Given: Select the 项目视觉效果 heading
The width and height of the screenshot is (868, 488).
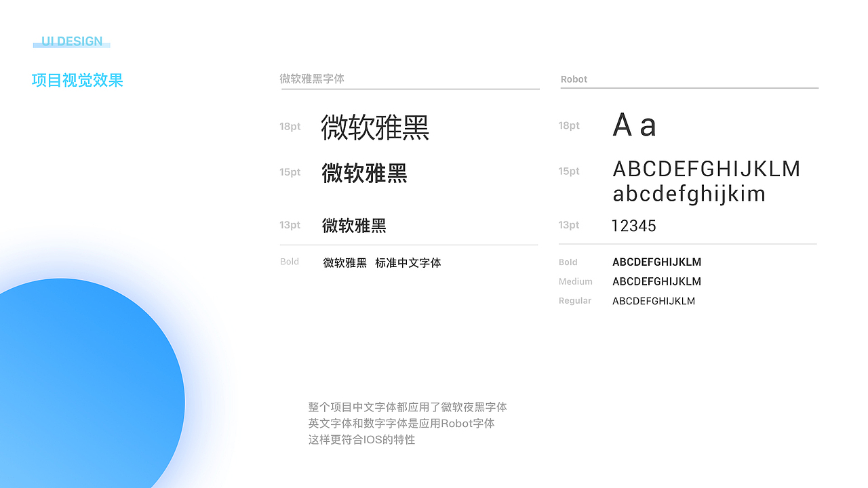Looking at the screenshot, I should [x=77, y=81].
